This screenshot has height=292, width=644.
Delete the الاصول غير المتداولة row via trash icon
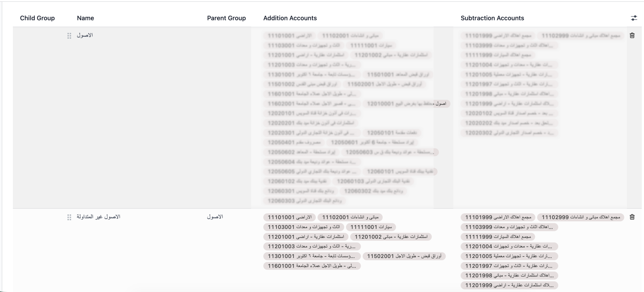click(x=632, y=217)
